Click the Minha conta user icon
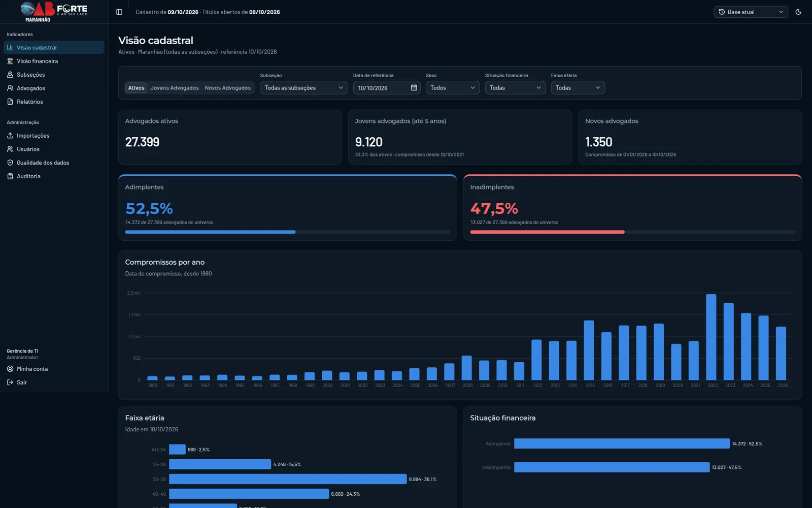Image resolution: width=812 pixels, height=508 pixels. [10, 369]
